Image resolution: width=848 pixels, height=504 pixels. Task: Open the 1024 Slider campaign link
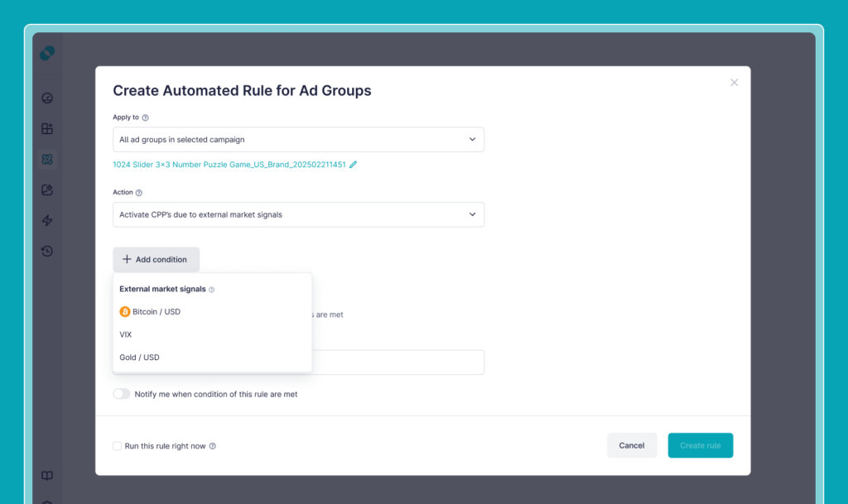coord(229,164)
